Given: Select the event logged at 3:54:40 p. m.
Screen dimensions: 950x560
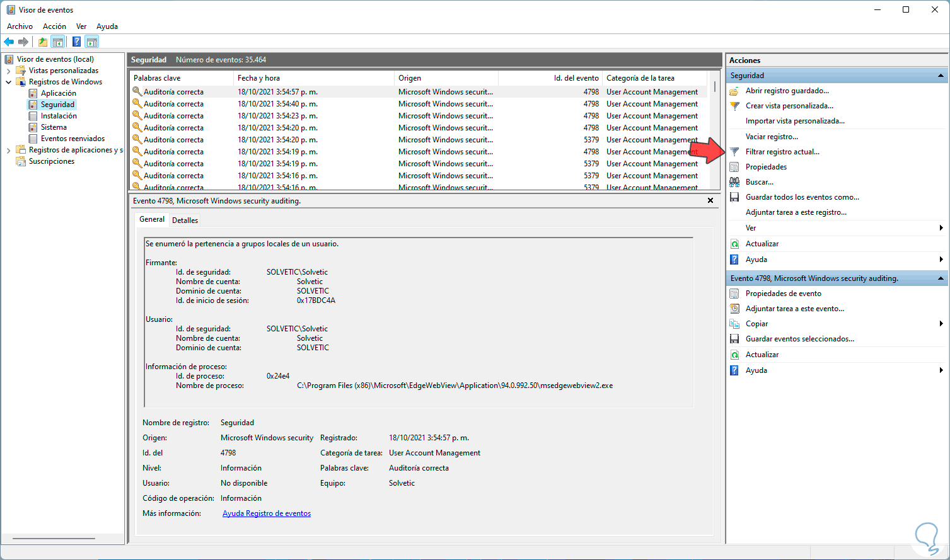Looking at the screenshot, I should 420,104.
